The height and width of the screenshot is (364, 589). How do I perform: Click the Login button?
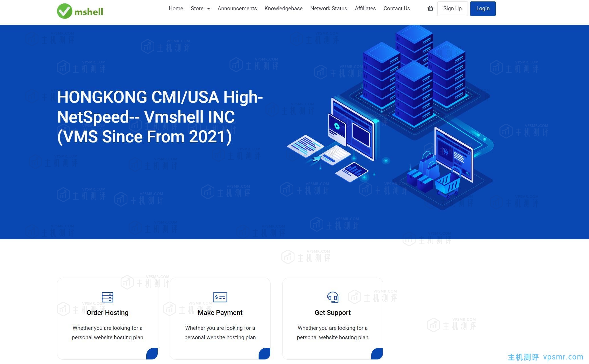point(483,9)
